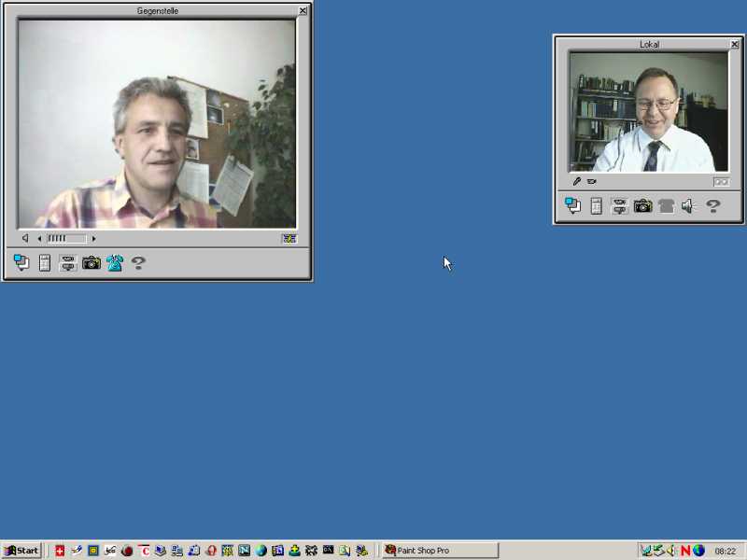Viewport: 747px width, 560px height.
Task: Increase volume with right arrow in Gegenstelle
Action: click(93, 238)
